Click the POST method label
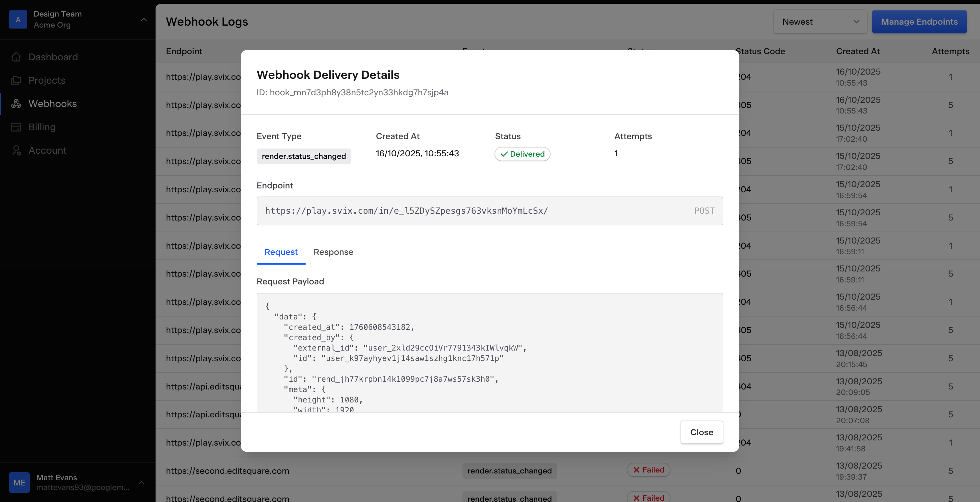Screen dimensions: 980x502 point(704,211)
